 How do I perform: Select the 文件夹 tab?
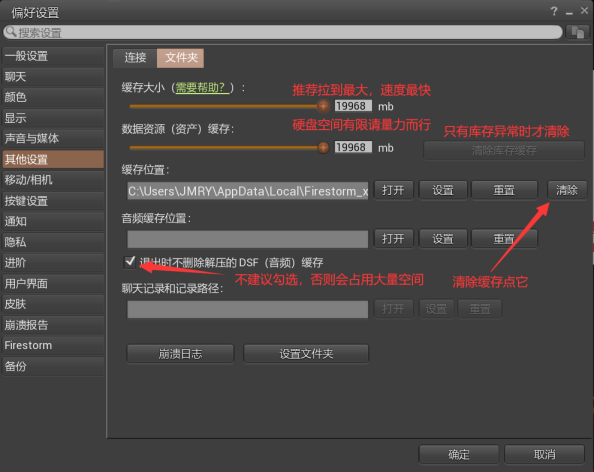coord(181,58)
